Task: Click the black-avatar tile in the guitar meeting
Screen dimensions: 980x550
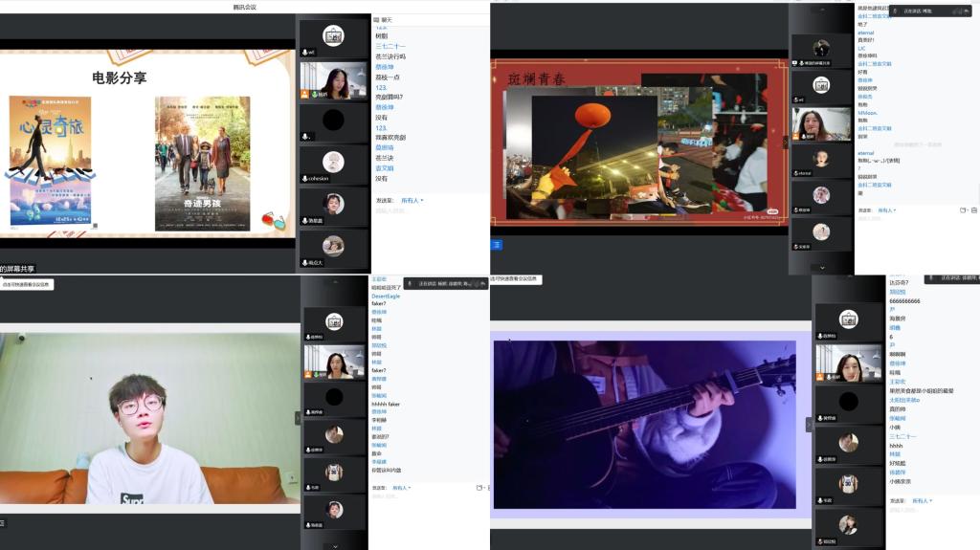Action: pos(848,404)
